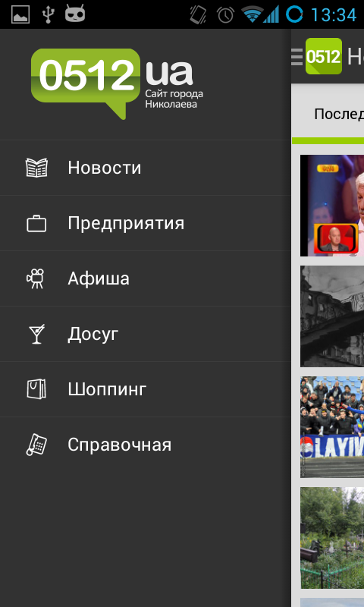
Task: Select Афиша in the side drawer
Action: coord(146,278)
